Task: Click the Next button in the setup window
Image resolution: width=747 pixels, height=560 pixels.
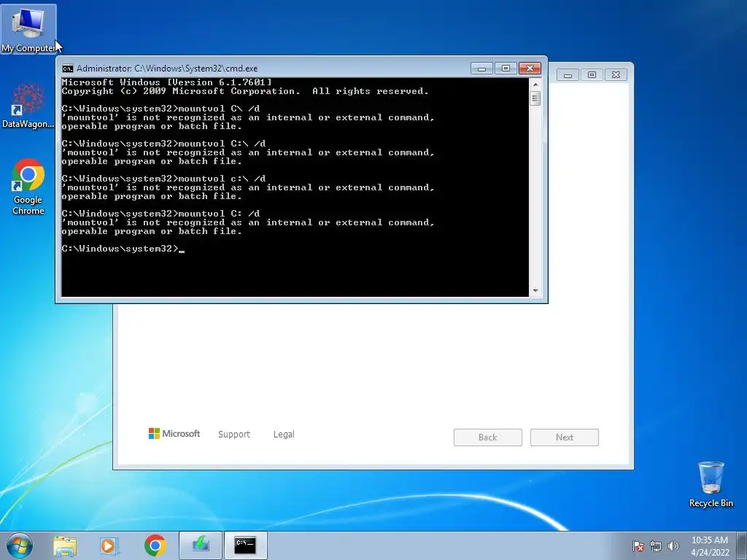Action: 565,437
